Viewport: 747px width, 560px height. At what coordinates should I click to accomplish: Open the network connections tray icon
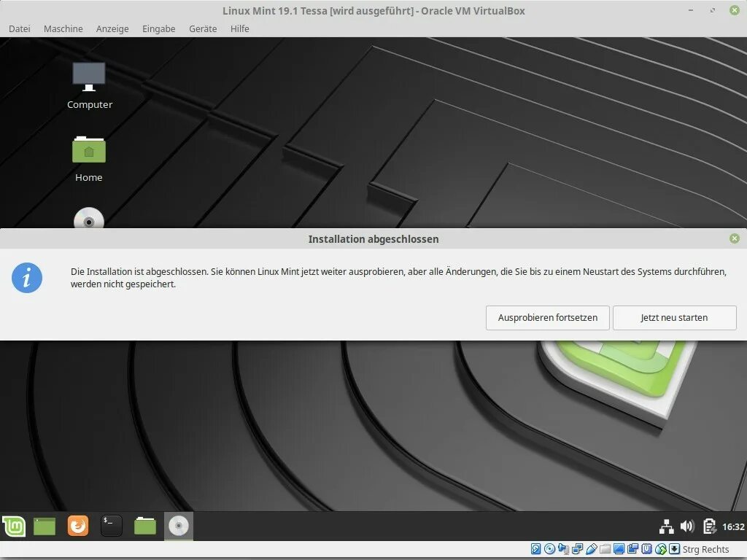pos(667,526)
